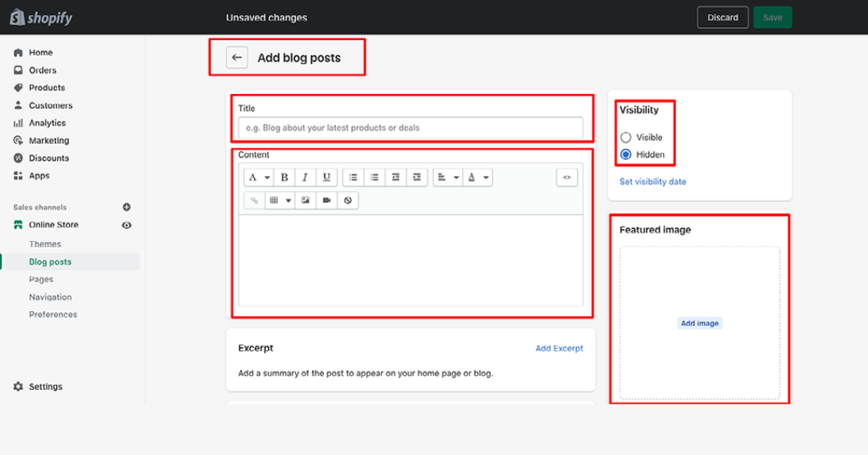The width and height of the screenshot is (868, 455).
Task: Go to Themes under Online Store
Action: pos(45,244)
